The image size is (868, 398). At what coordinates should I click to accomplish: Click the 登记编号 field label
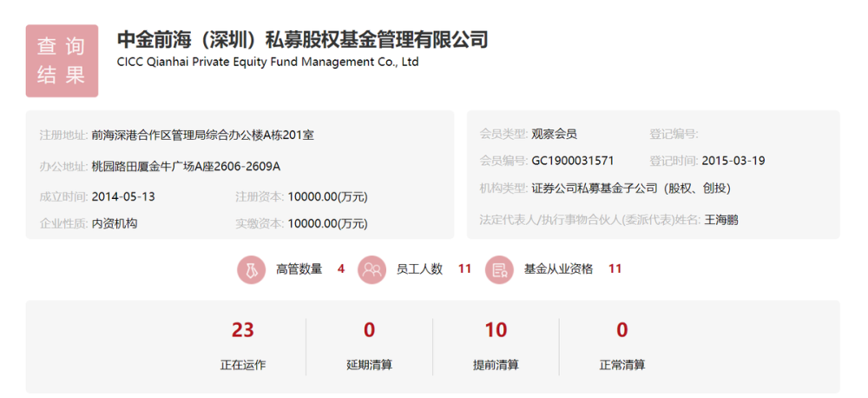click(674, 134)
